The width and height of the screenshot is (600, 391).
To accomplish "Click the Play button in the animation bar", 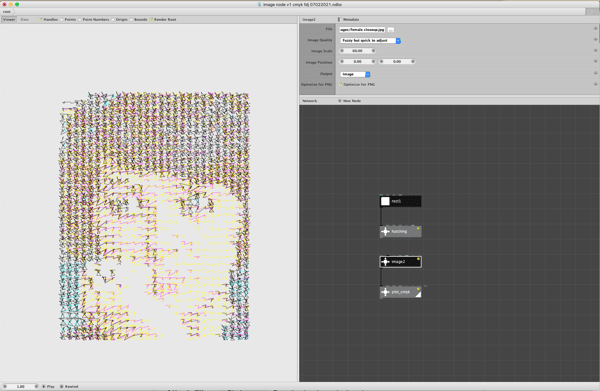I will 49,386.
